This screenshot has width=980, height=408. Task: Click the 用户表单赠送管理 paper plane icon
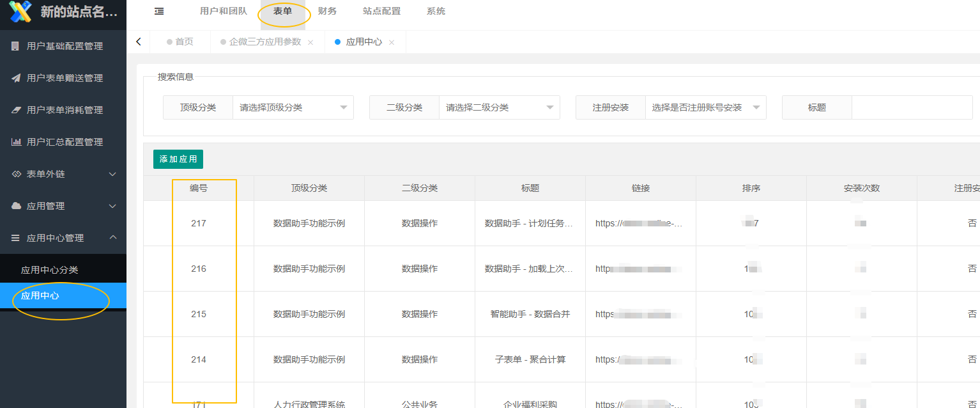click(x=16, y=78)
